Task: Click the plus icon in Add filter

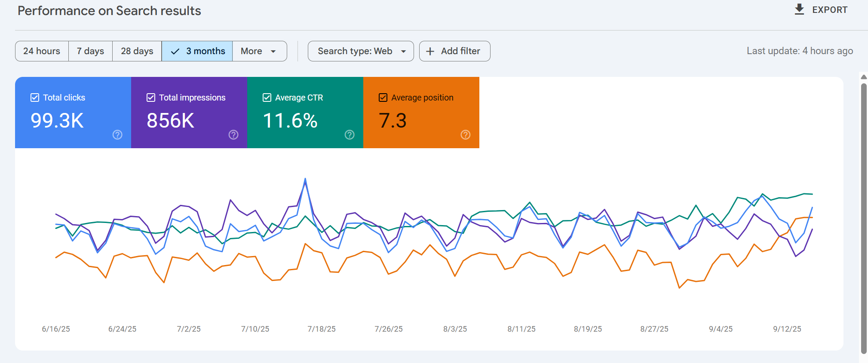Action: [430, 51]
